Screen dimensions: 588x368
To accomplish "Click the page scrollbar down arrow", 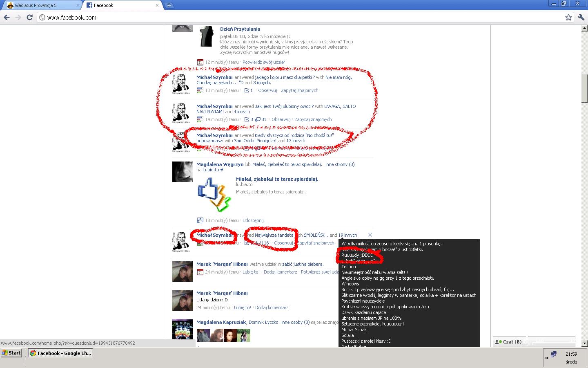I will coord(584,343).
